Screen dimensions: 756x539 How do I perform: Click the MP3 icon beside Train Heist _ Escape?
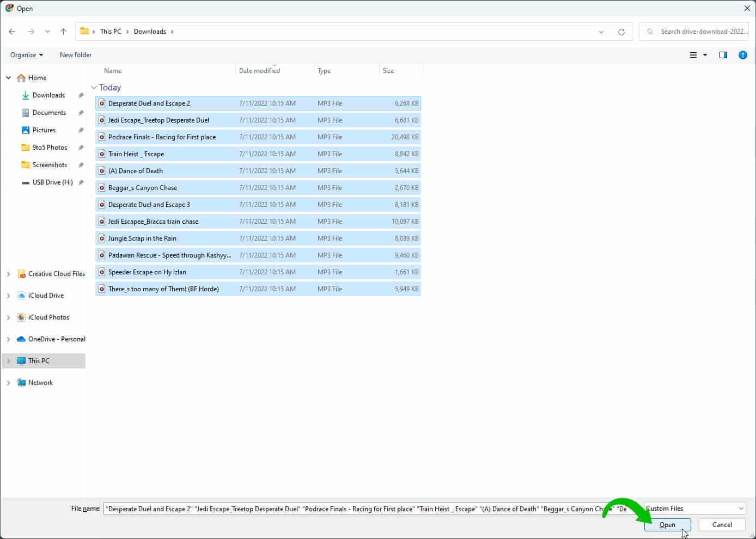click(102, 154)
